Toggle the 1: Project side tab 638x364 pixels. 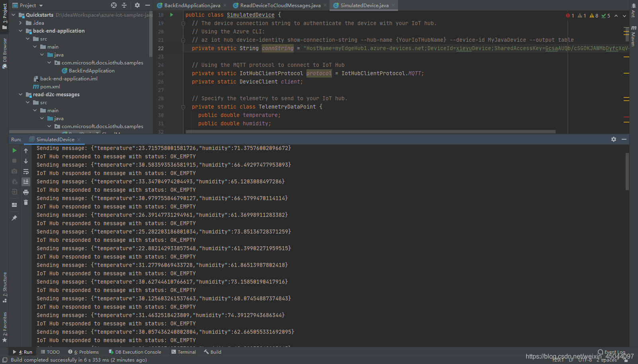pos(4,16)
